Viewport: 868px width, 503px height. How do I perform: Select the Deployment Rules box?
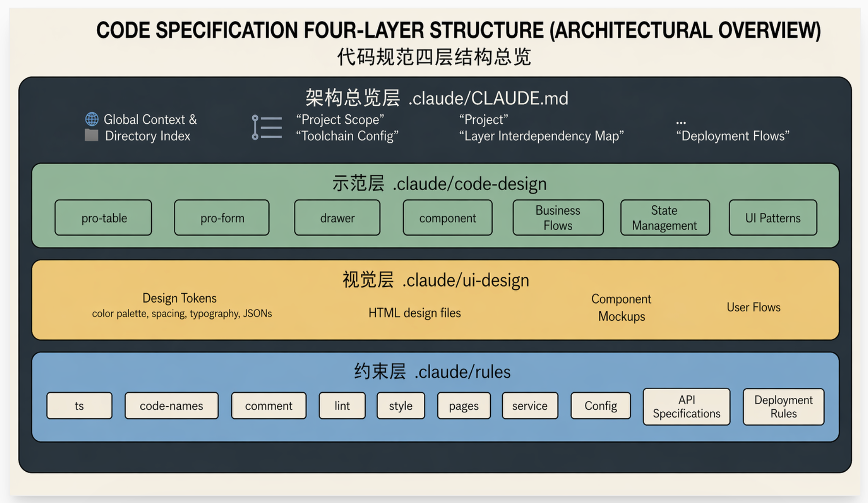click(x=783, y=407)
